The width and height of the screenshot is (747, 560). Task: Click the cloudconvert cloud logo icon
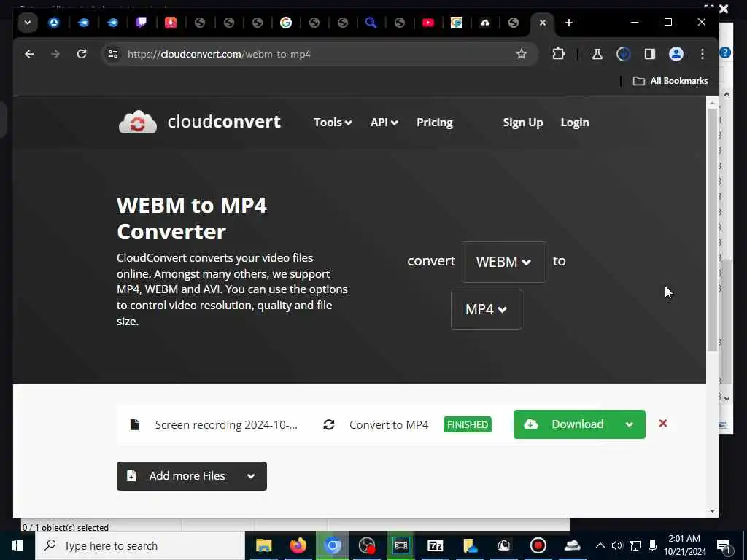138,122
